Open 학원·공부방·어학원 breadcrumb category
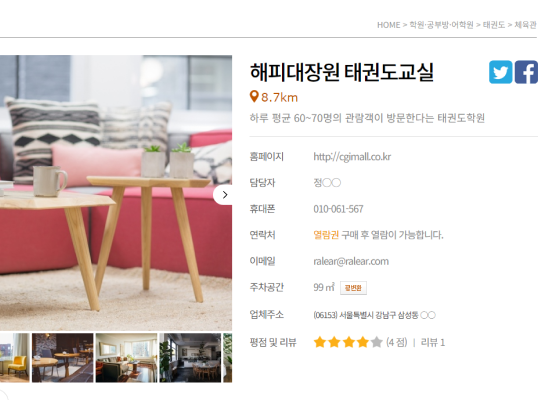 click(x=441, y=25)
